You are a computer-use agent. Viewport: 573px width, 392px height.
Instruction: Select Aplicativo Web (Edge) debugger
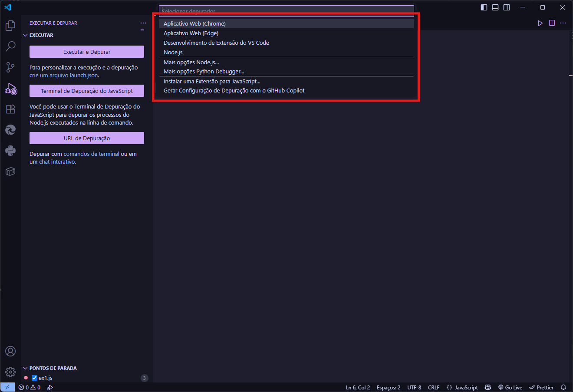click(x=191, y=33)
